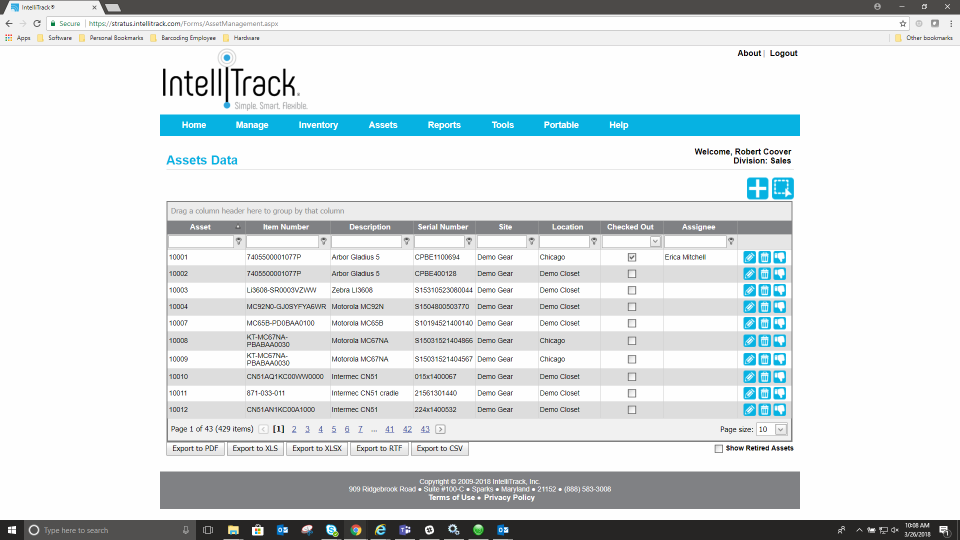Screen dimensions: 960x540
Task: Click Export to PDF button
Action: pos(195,449)
